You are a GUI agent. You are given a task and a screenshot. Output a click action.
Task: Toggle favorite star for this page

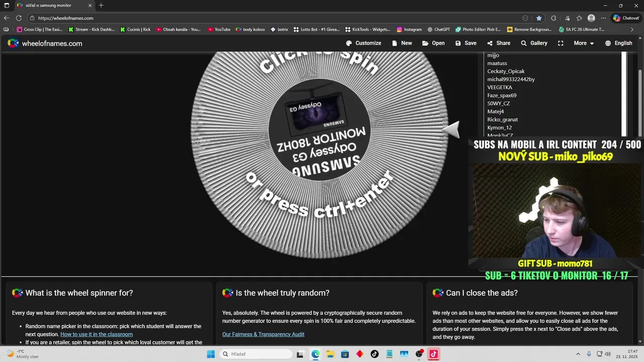[539, 18]
